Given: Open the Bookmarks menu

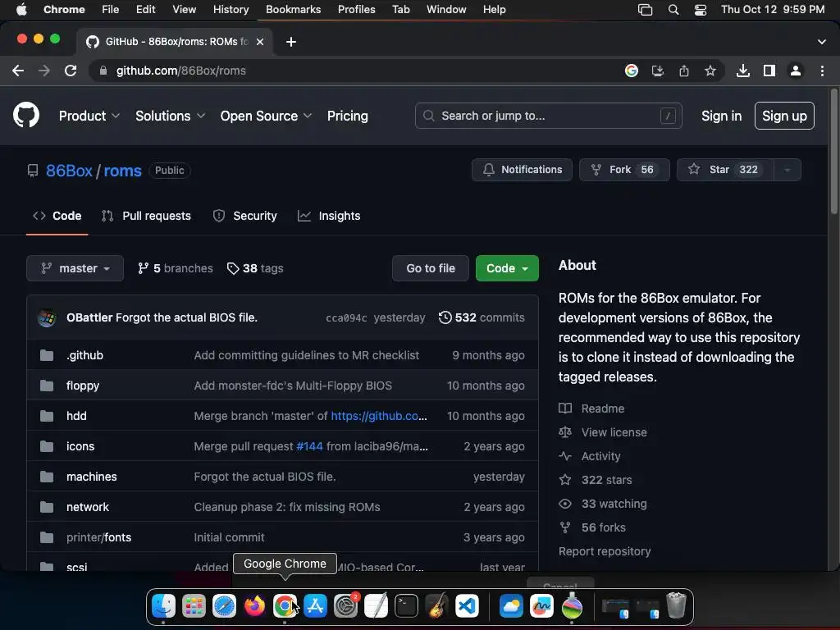Looking at the screenshot, I should pos(293,10).
